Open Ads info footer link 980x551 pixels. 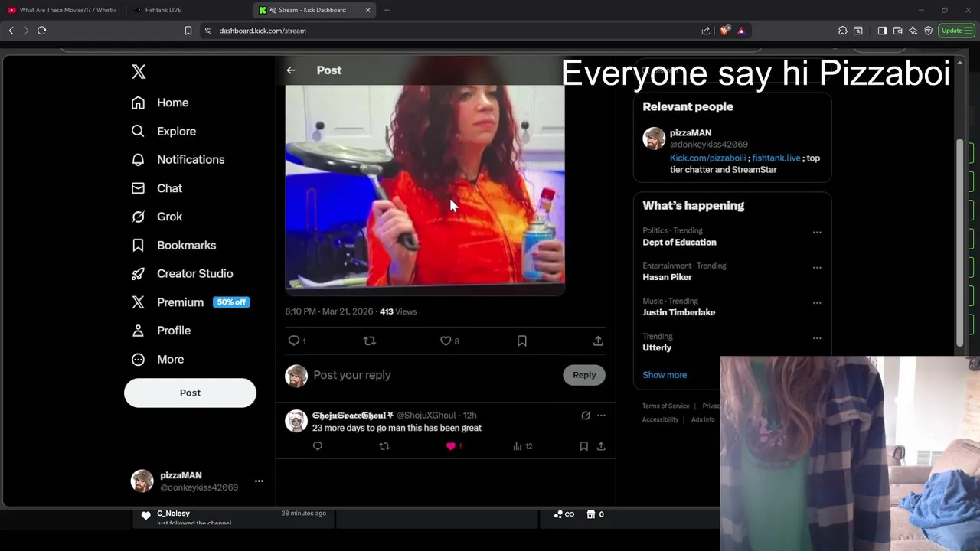[x=703, y=420]
